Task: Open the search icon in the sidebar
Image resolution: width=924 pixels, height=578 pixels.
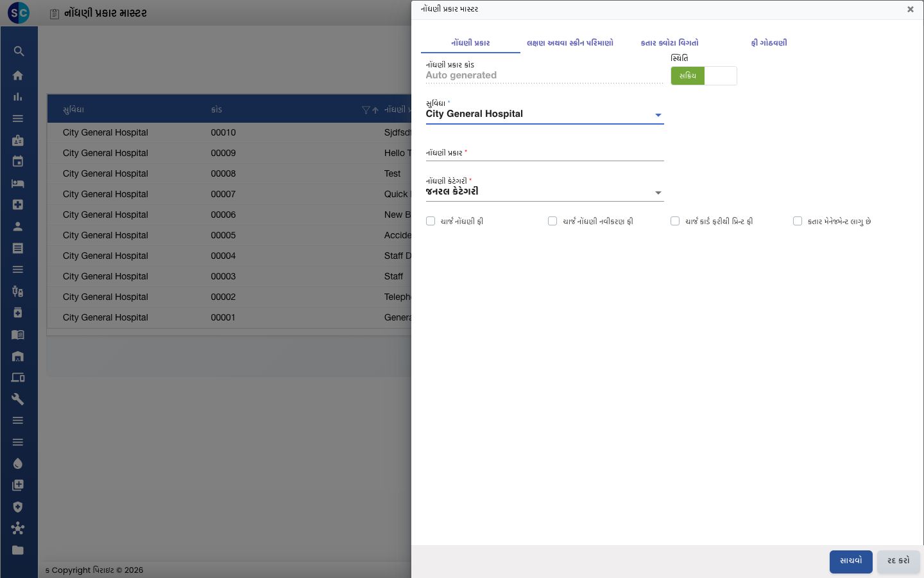Action: [x=19, y=51]
